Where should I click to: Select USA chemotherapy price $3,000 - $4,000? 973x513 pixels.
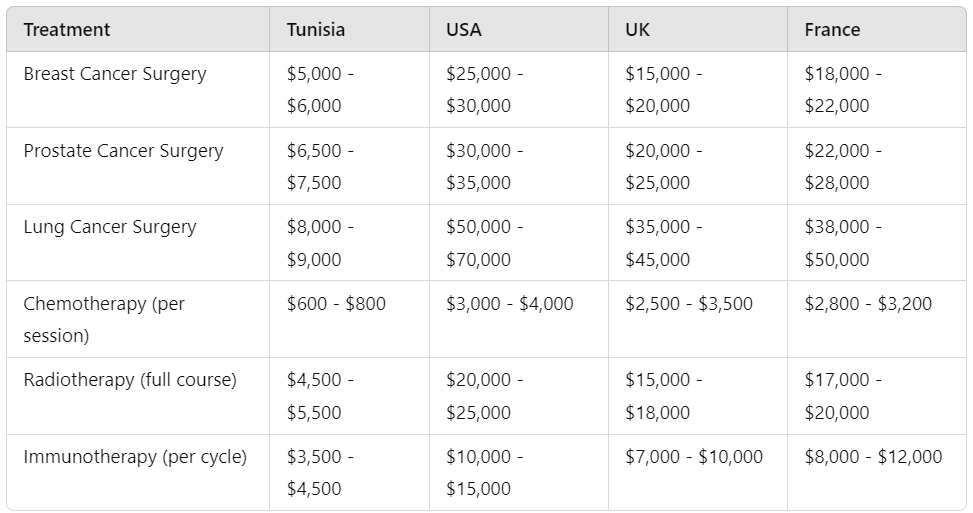510,303
